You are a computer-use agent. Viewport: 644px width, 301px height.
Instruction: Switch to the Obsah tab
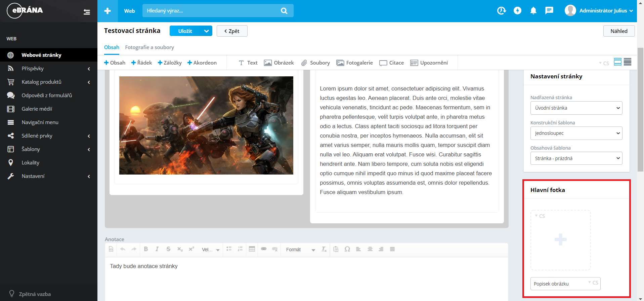[x=112, y=47]
